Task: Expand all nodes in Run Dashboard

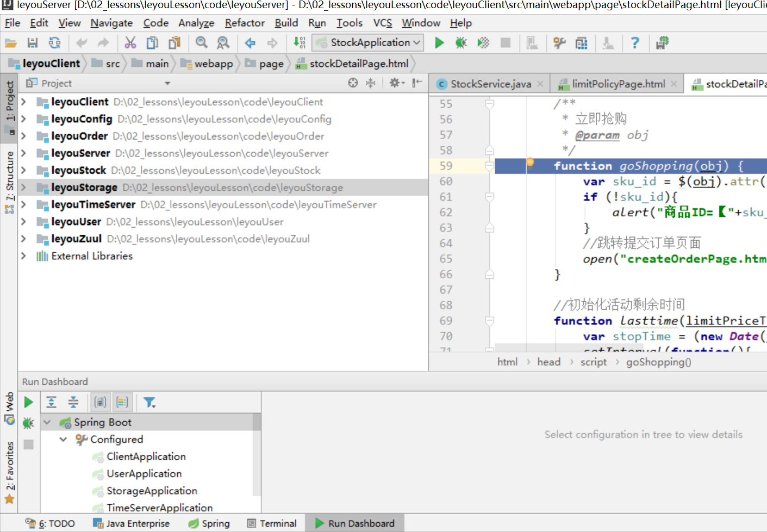Action: coord(51,402)
